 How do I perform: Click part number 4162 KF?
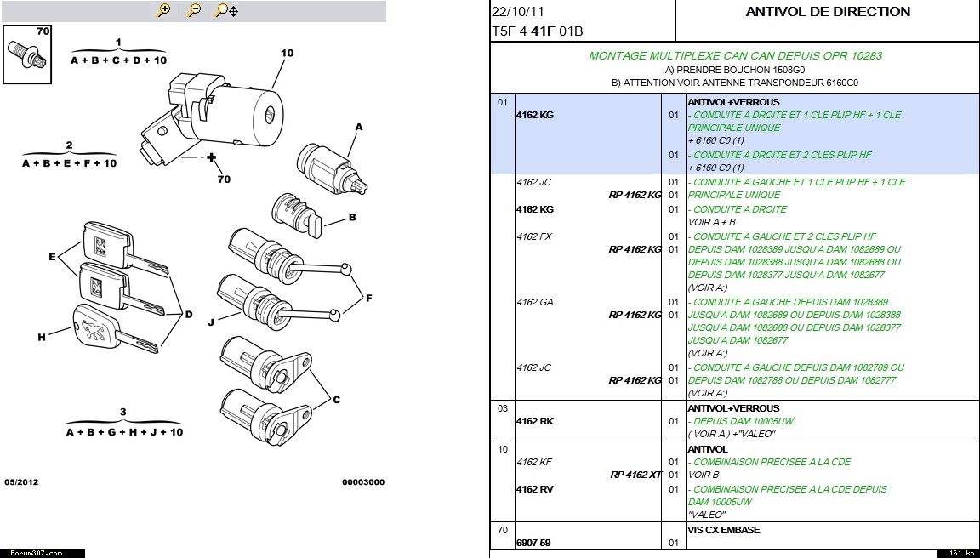click(533, 462)
